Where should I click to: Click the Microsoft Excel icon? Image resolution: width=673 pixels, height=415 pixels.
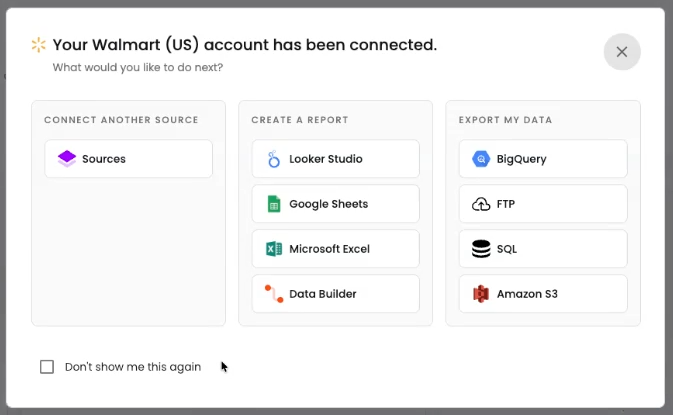(274, 249)
